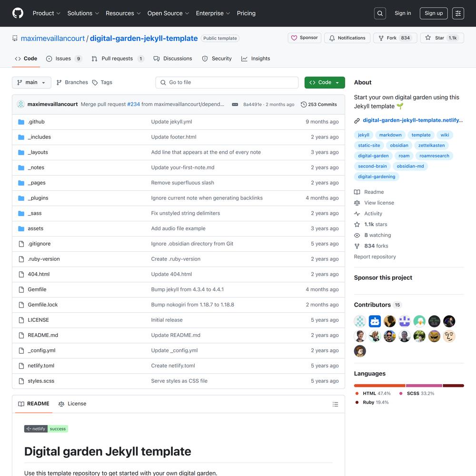Click the Tags label icon

(95, 82)
